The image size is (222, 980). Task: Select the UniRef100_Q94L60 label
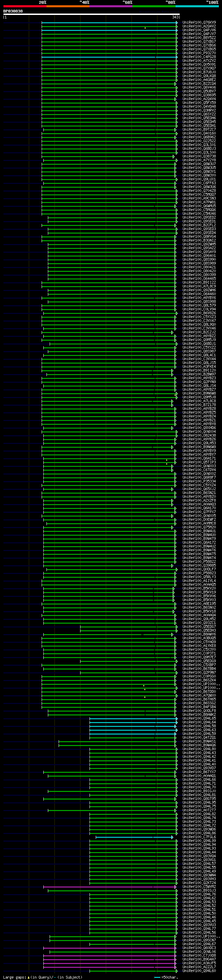(x=199, y=971)
